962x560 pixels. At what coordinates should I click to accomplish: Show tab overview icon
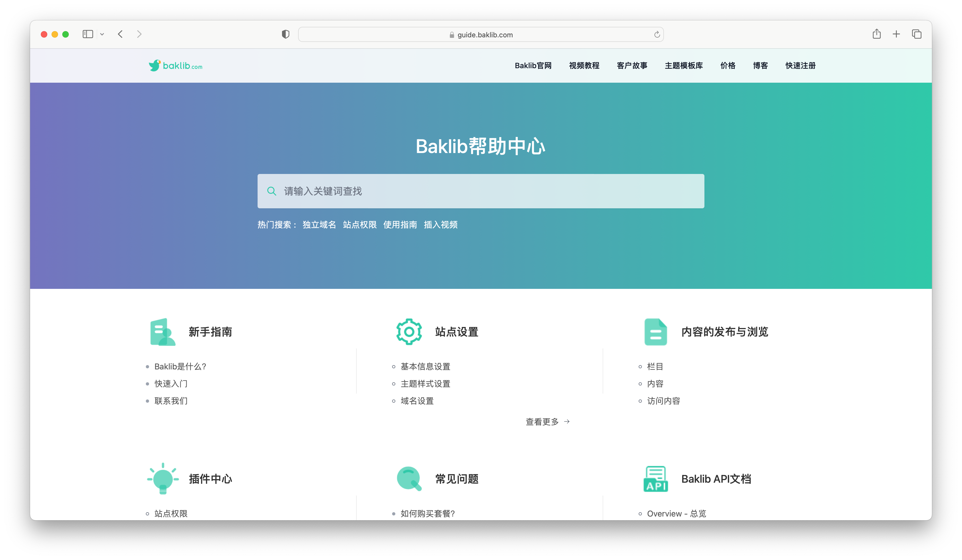(917, 34)
